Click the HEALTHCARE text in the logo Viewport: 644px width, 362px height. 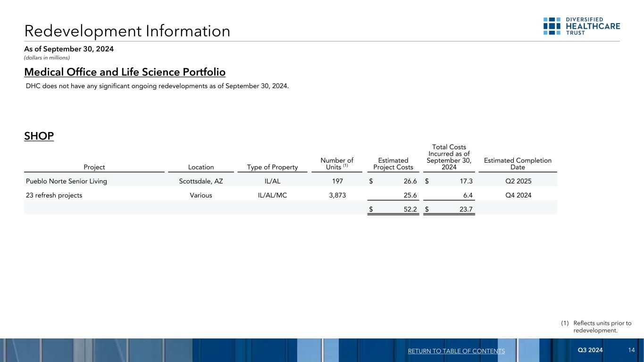[x=593, y=26]
